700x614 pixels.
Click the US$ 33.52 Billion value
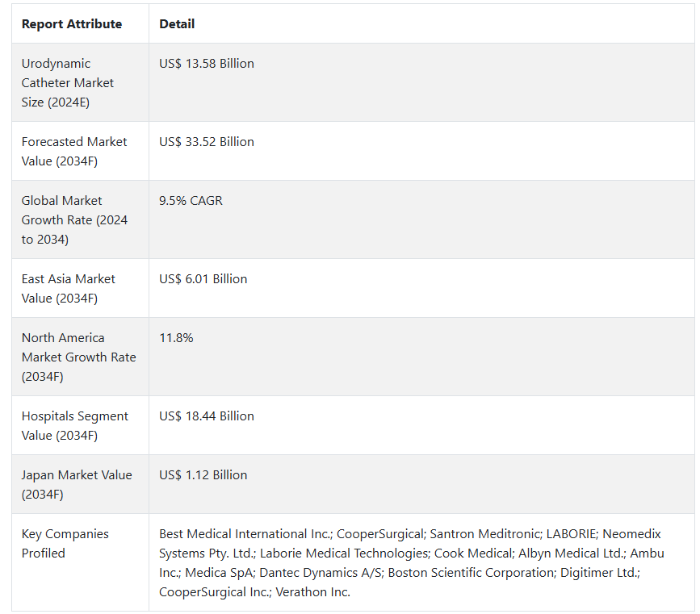coord(207,142)
